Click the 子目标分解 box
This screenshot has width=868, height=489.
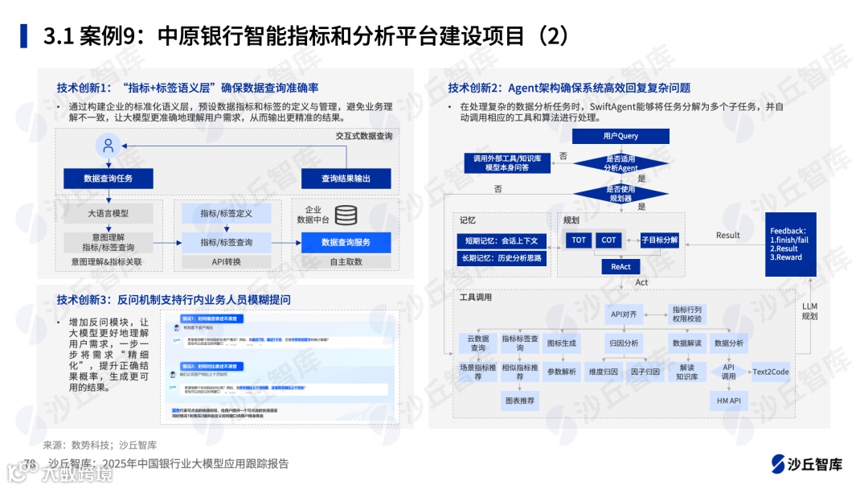point(659,240)
